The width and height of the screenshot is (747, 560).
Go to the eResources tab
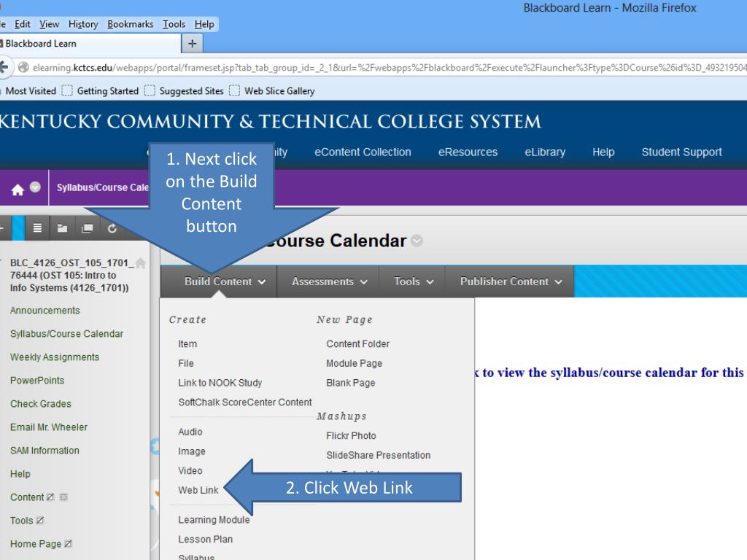coord(468,152)
